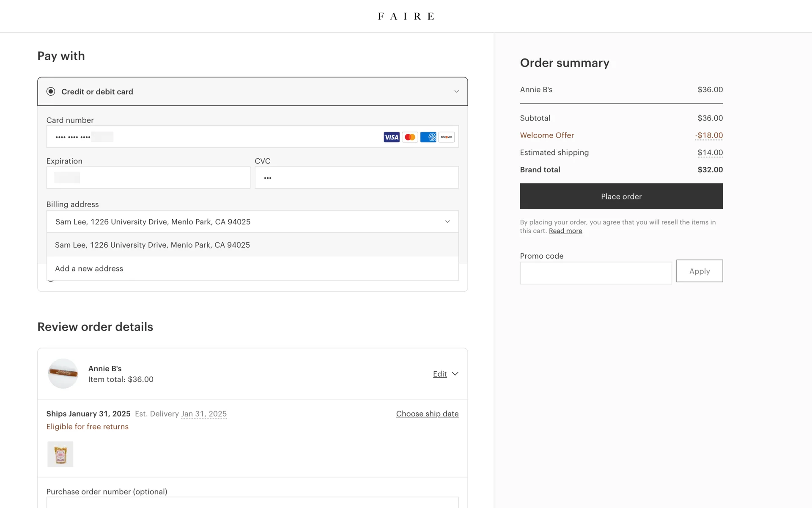Click Edit link for Annie B's

click(x=440, y=374)
